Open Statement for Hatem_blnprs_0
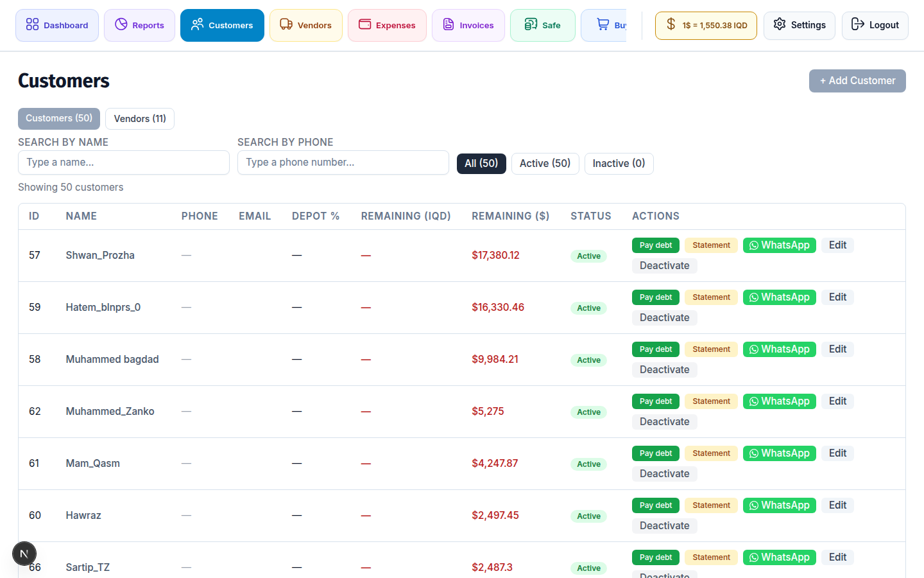Viewport: 924px width, 578px height. coord(711,297)
